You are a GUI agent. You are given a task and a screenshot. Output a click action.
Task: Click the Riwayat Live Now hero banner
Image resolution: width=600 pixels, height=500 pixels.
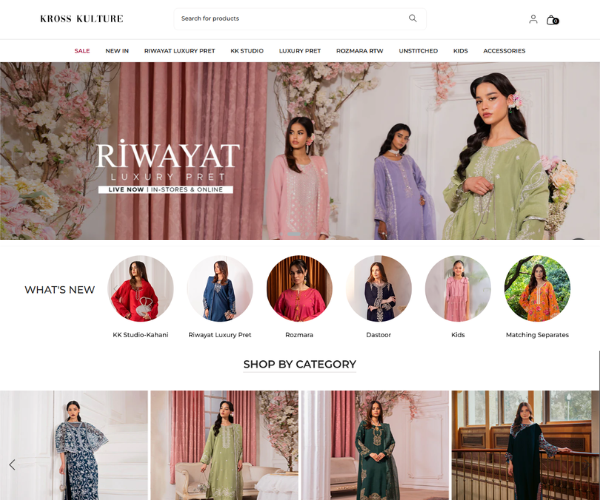pyautogui.click(x=300, y=151)
